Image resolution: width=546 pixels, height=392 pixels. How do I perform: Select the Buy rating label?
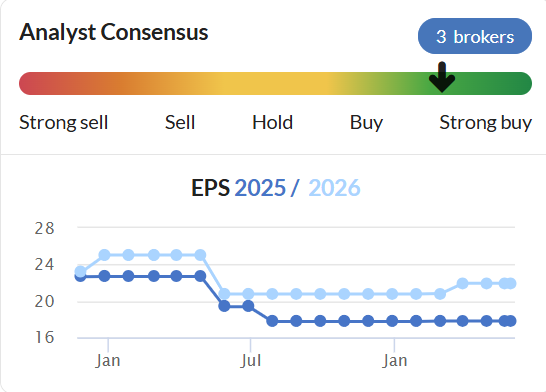[366, 123]
